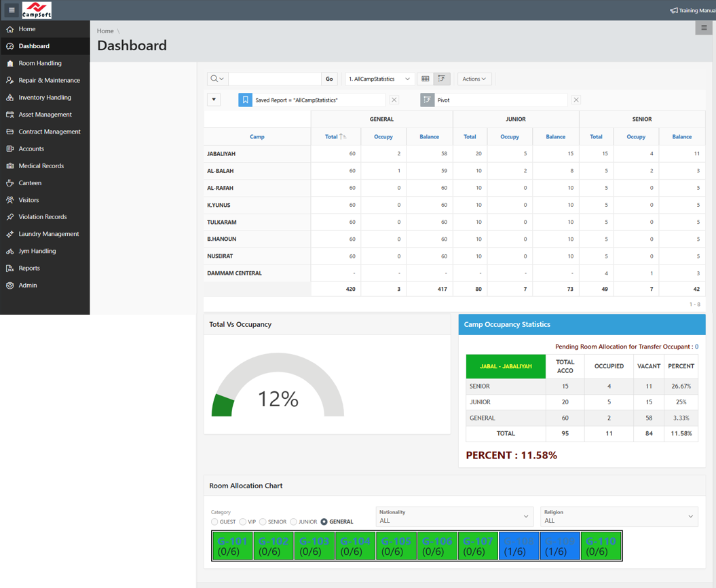
Task: Open the AllCampStatistics saved report dropdown
Action: 379,79
